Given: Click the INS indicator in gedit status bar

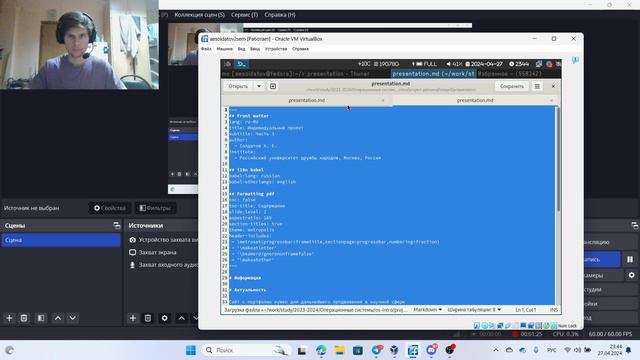Looking at the screenshot, I should click(553, 310).
